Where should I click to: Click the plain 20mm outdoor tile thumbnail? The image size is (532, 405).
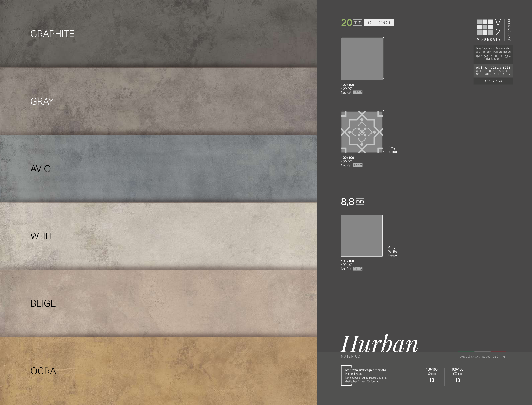coord(362,59)
